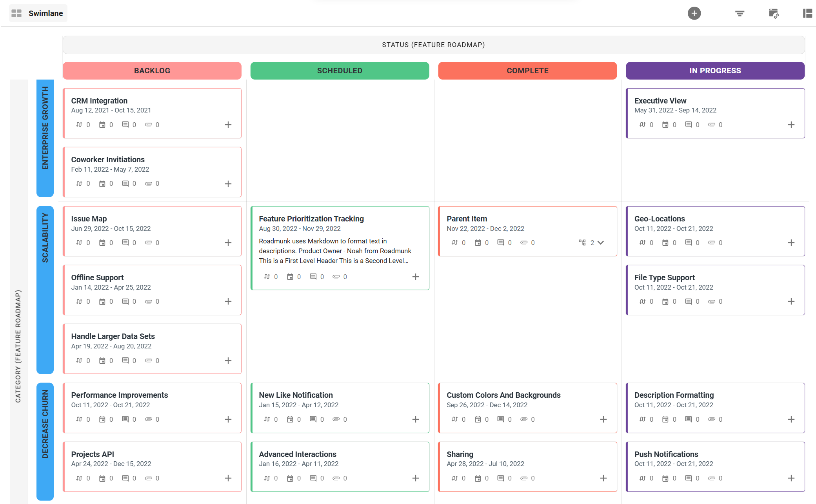Select the BACKLOG column header
This screenshot has height=504, width=816.
tap(152, 71)
